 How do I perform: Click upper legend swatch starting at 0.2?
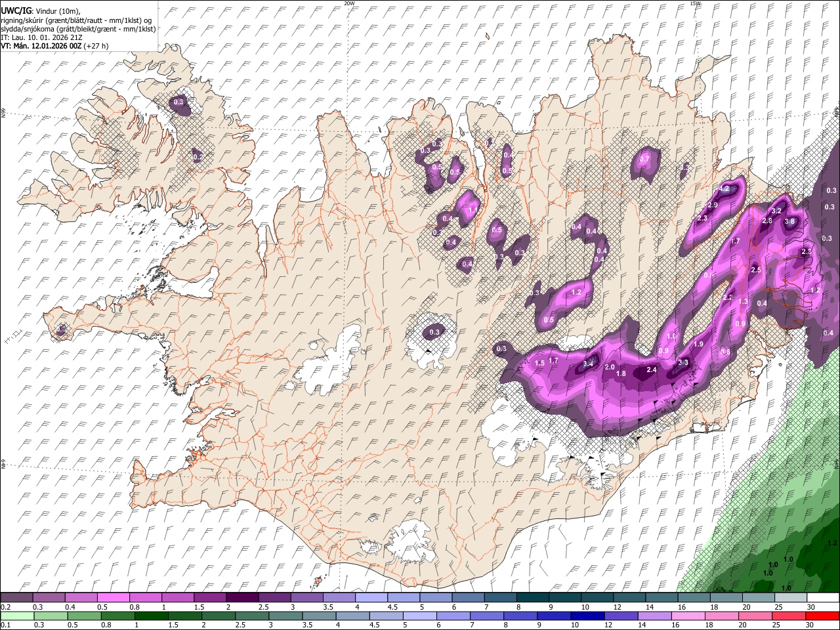[x=16, y=598]
